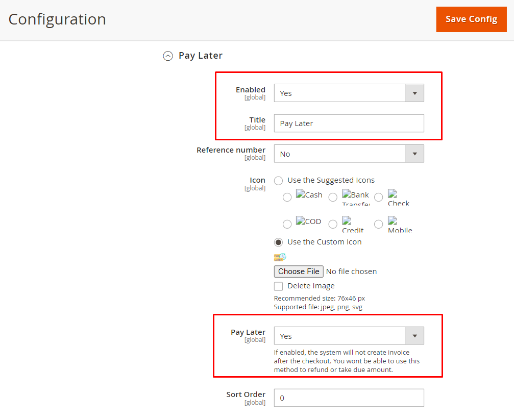Select the Cash icon radio button
This screenshot has height=420, width=514.
[x=287, y=197]
